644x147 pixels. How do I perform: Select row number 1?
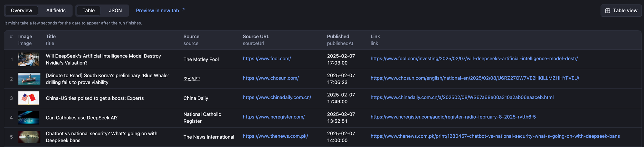click(12, 59)
